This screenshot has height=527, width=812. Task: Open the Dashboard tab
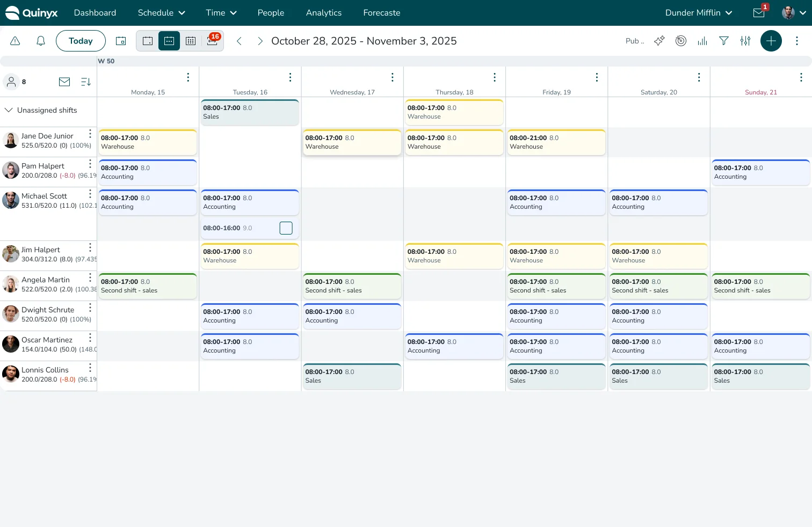(95, 13)
